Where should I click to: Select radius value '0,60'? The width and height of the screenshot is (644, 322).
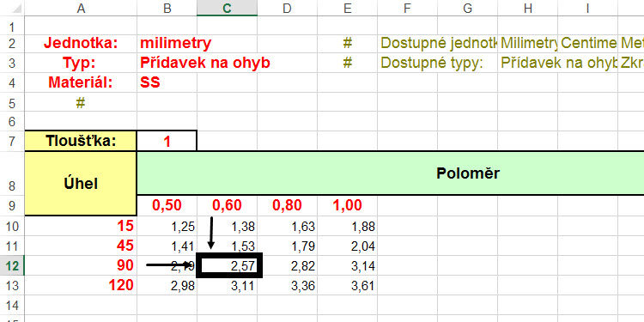(x=228, y=205)
